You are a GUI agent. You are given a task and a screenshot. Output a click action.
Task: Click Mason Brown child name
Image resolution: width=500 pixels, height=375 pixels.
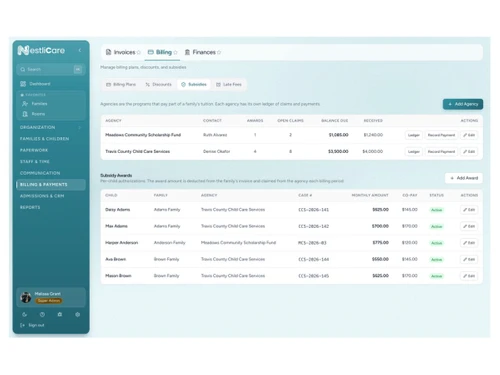(x=118, y=276)
